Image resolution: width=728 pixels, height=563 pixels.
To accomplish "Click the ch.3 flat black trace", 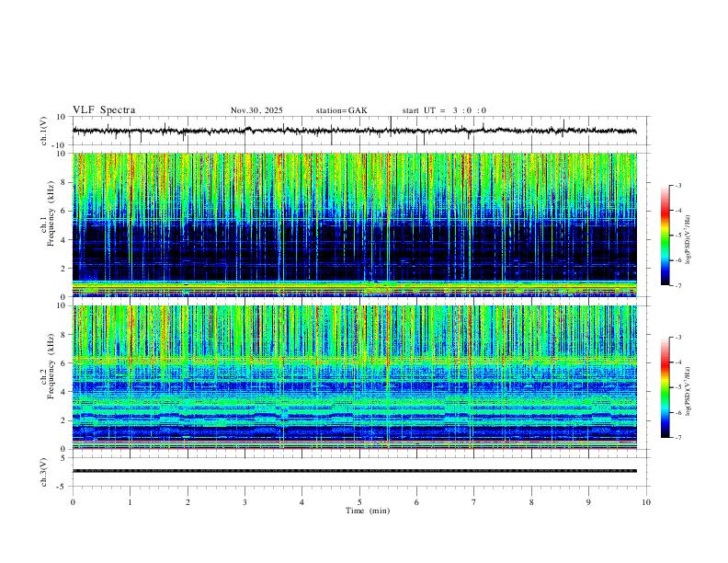I will [x=354, y=471].
